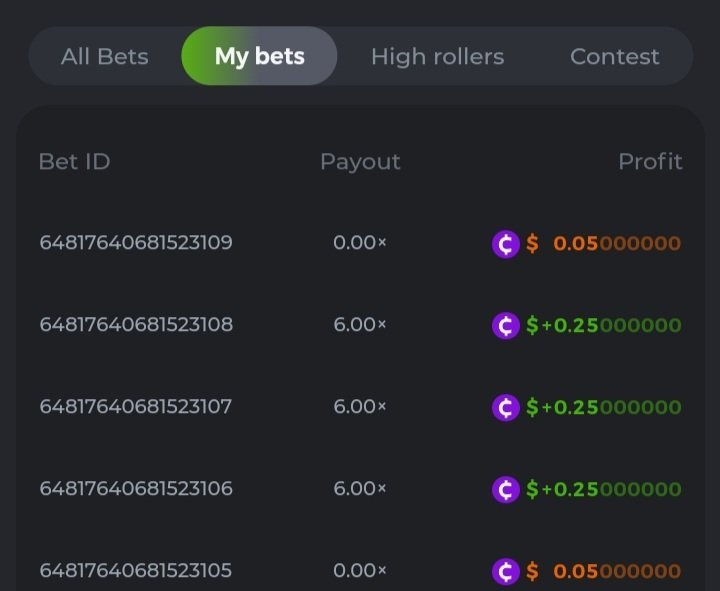Select the My bets tab

(x=259, y=56)
